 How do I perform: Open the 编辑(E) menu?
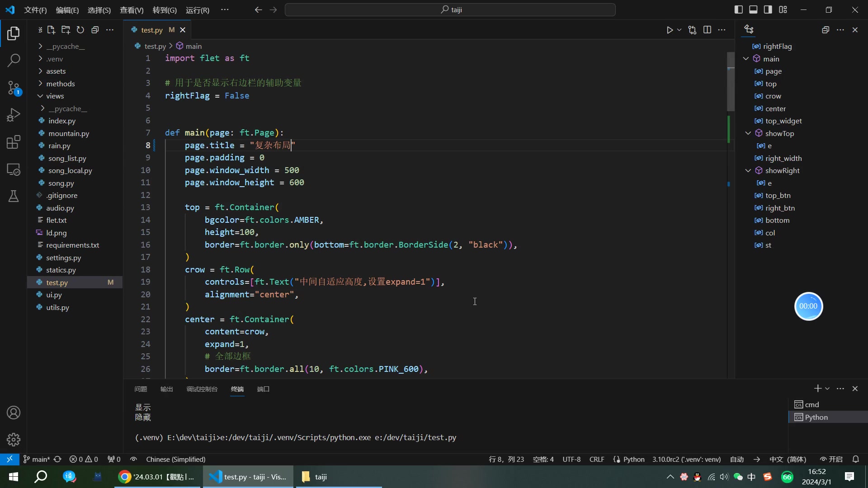click(67, 10)
